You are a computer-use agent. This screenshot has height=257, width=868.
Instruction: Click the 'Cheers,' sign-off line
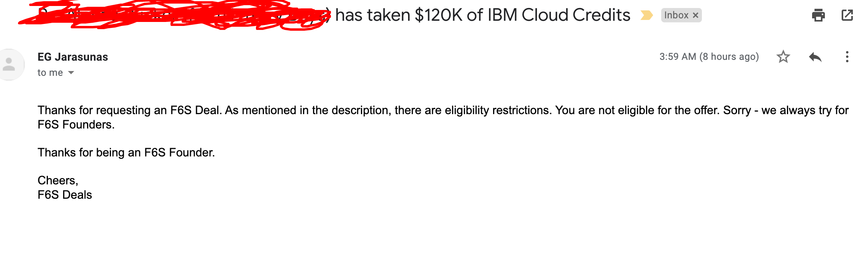[x=58, y=180]
